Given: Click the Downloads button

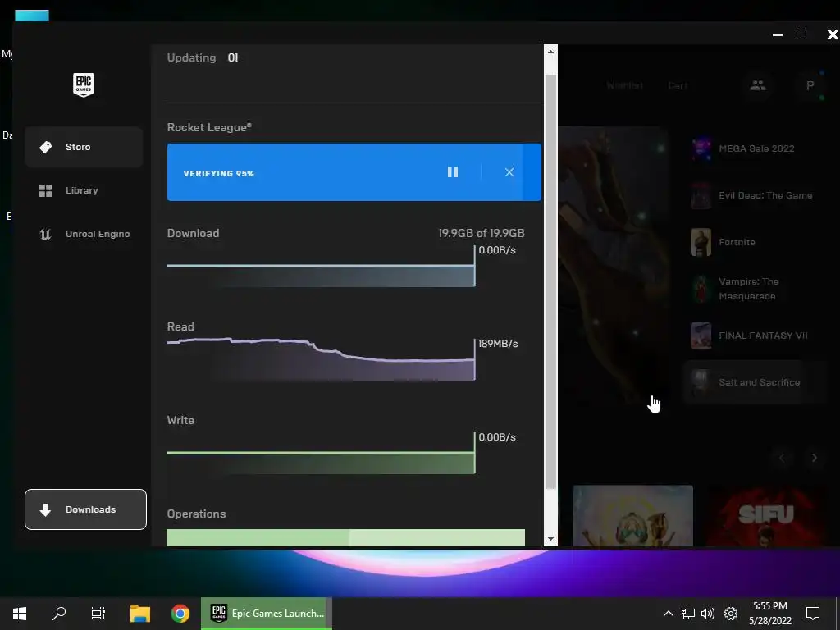Looking at the screenshot, I should click(x=85, y=509).
